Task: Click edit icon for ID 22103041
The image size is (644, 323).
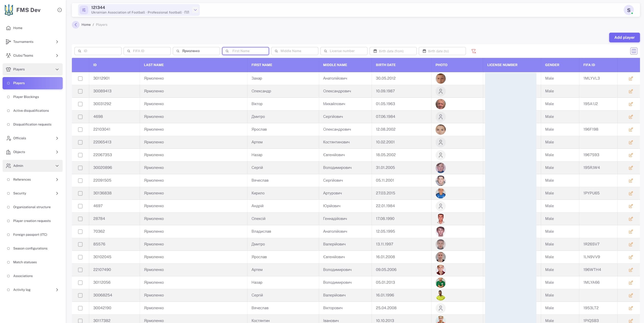Action: coord(631,130)
